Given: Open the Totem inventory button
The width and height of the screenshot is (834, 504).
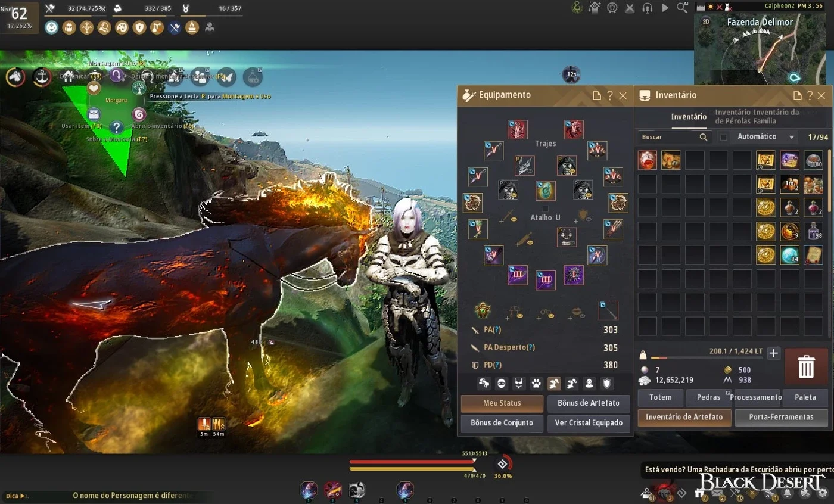Looking at the screenshot, I should [660, 397].
